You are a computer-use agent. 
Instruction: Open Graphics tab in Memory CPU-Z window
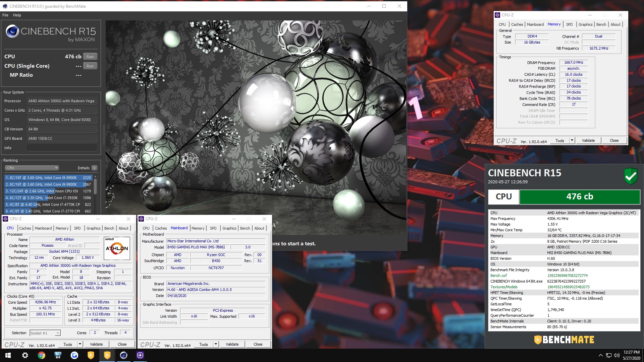point(585,24)
